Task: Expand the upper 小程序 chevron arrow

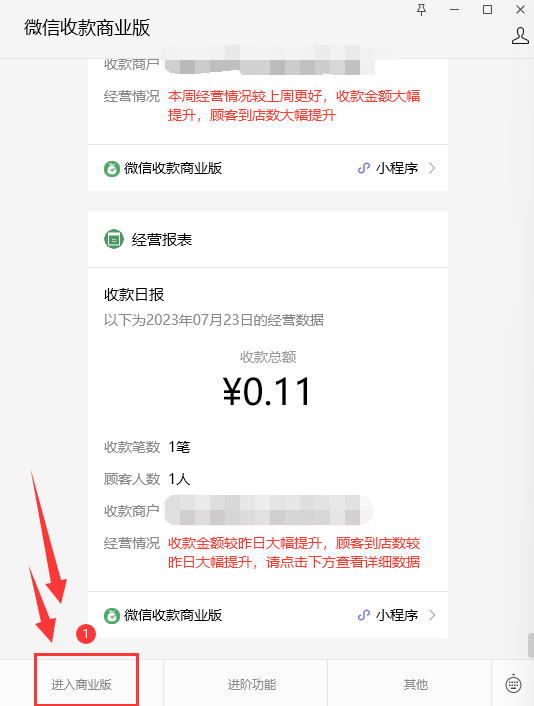Action: coord(432,168)
